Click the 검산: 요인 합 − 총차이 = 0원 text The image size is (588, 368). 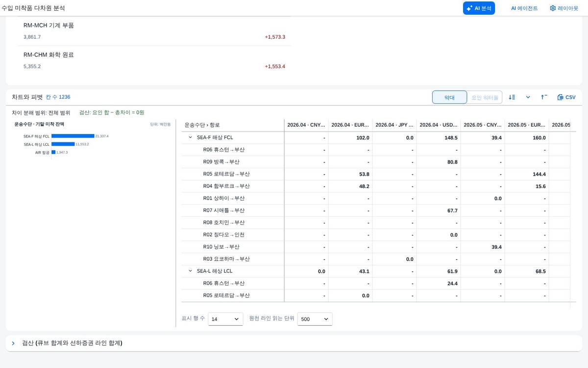coord(112,112)
